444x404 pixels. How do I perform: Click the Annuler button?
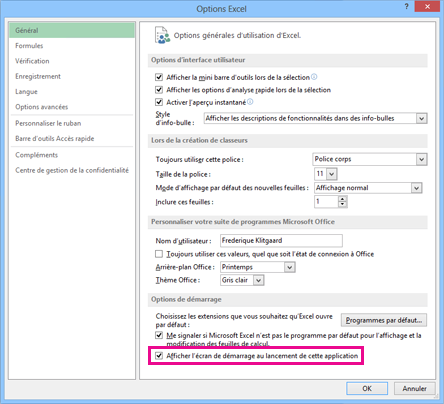point(414,388)
